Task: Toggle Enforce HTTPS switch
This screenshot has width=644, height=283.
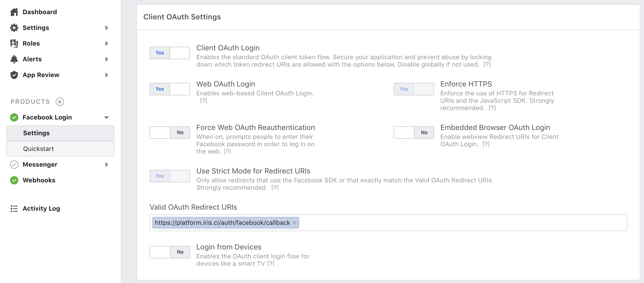Action: [x=414, y=89]
